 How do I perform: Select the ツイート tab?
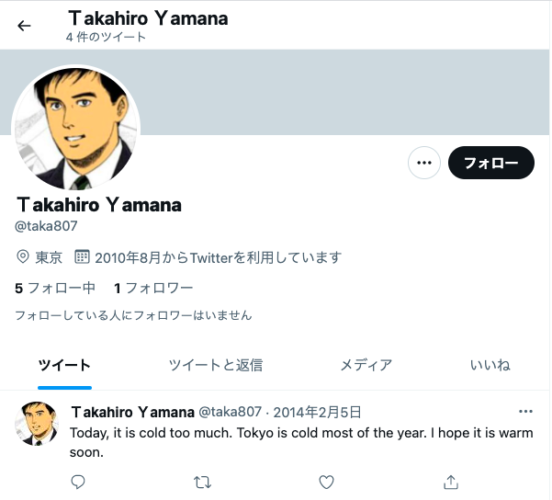[x=65, y=365]
